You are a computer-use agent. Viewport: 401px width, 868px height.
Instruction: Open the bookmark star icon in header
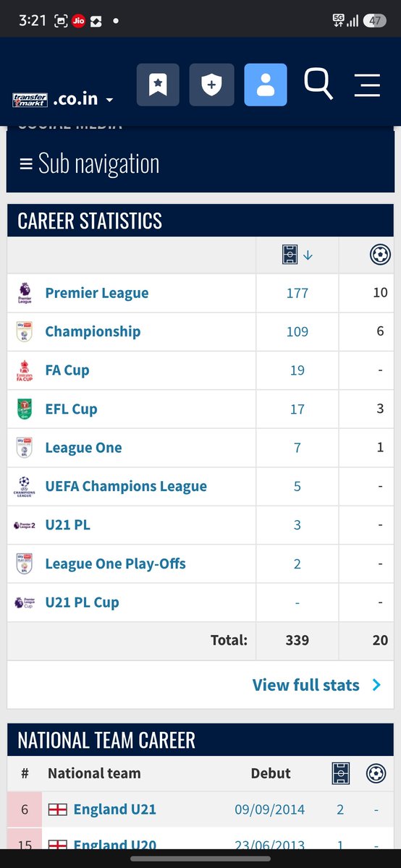158,85
